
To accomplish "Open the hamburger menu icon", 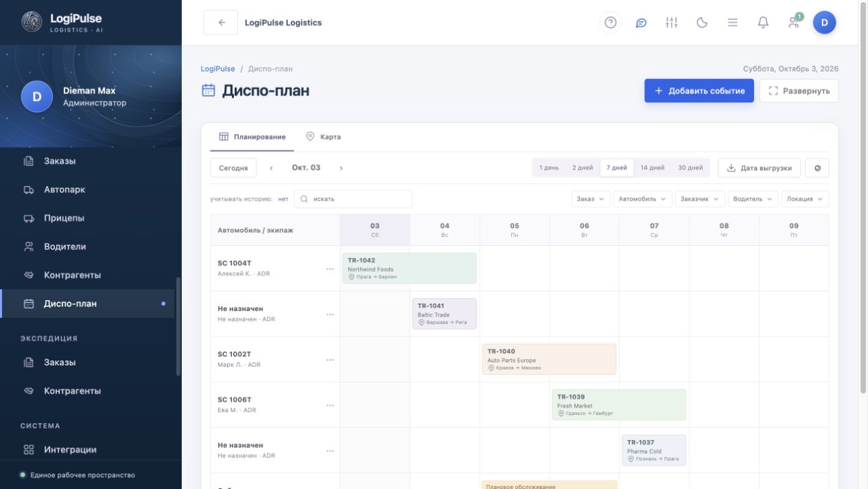I will click(x=733, y=23).
